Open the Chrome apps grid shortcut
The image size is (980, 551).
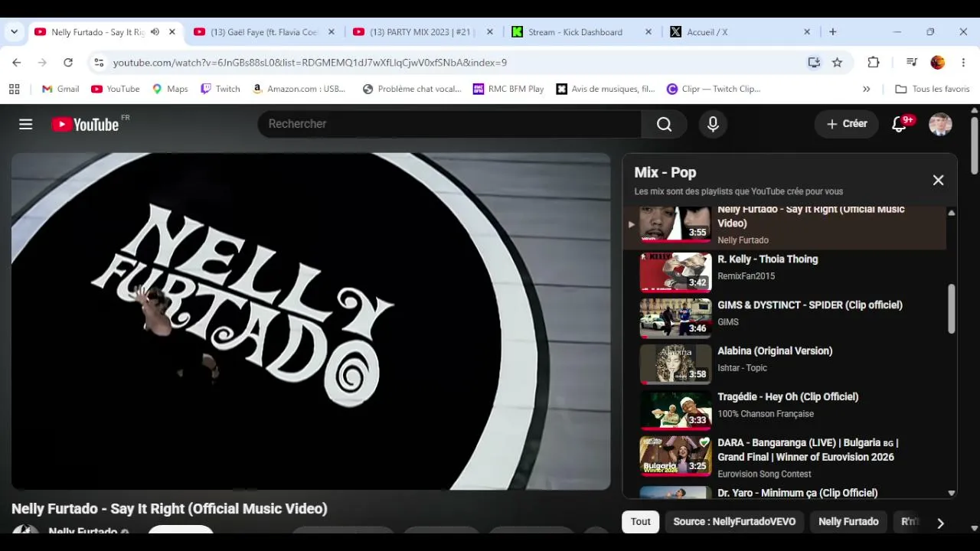pos(14,89)
